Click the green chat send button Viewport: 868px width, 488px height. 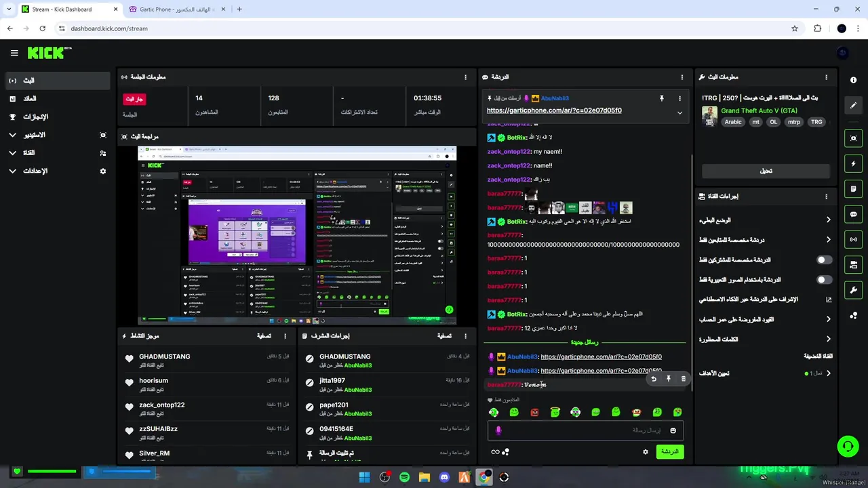[669, 451]
